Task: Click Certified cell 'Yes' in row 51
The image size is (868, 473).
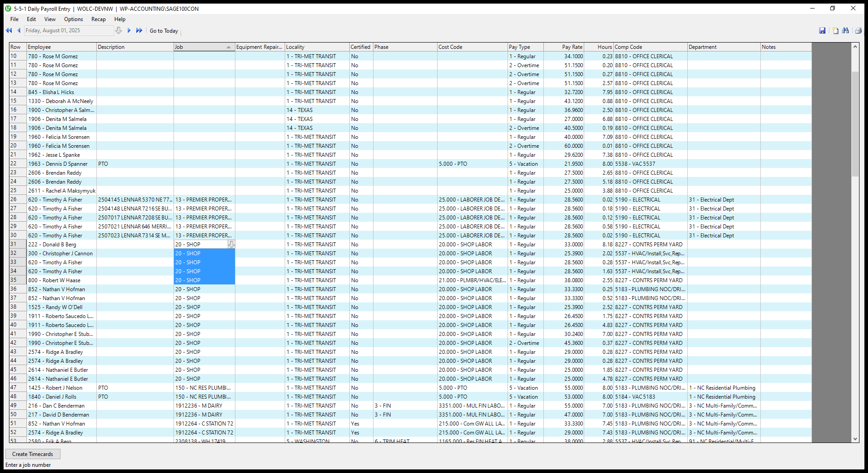Action: tap(355, 424)
